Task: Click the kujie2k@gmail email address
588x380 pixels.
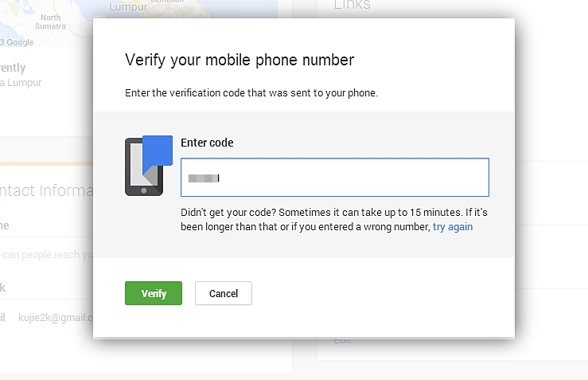Action: [x=56, y=317]
